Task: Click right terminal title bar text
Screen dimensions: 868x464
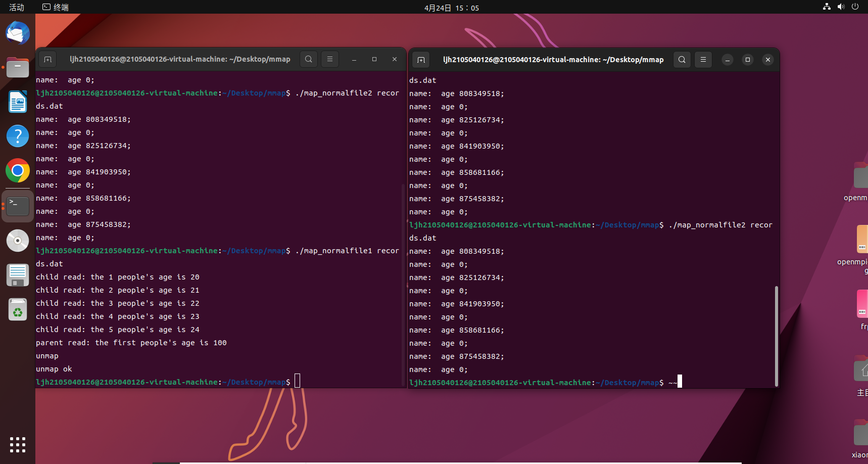Action: click(553, 60)
